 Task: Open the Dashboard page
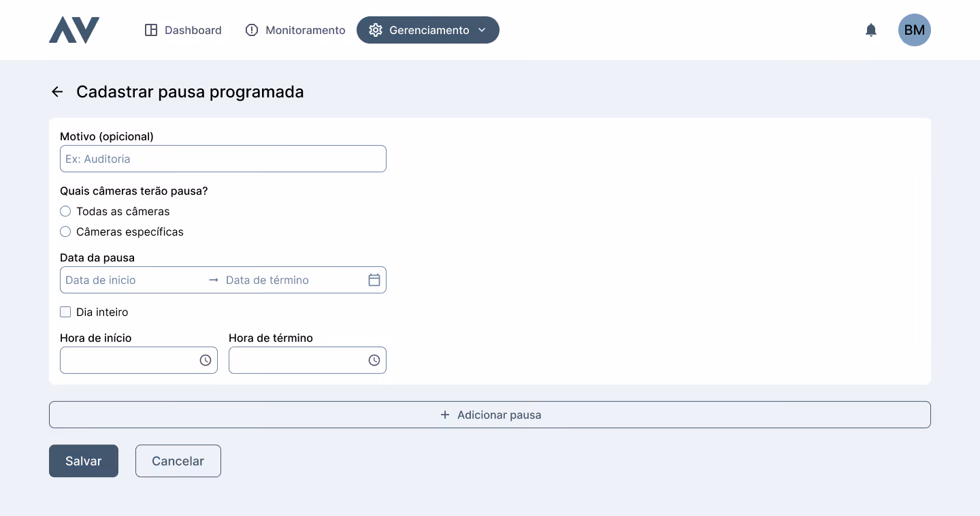point(183,30)
